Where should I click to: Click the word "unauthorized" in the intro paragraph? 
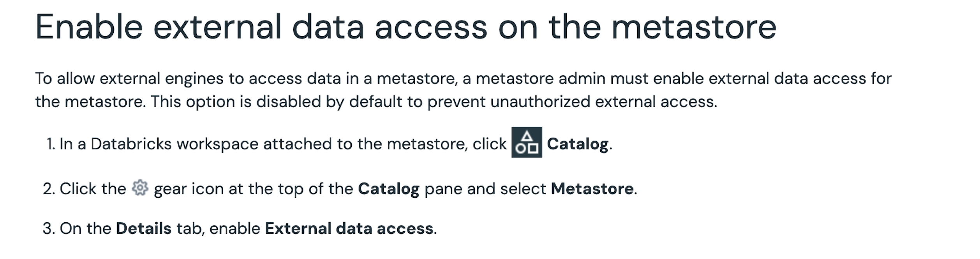[540, 102]
